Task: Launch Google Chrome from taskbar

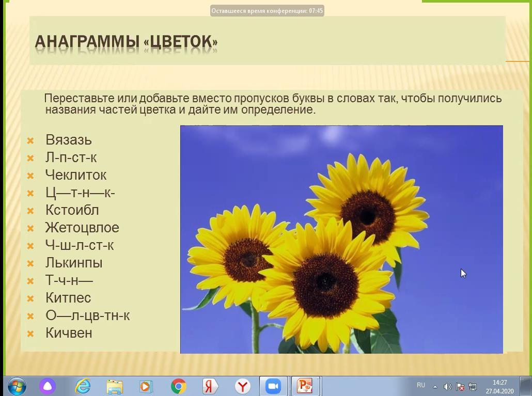Action: click(x=179, y=386)
